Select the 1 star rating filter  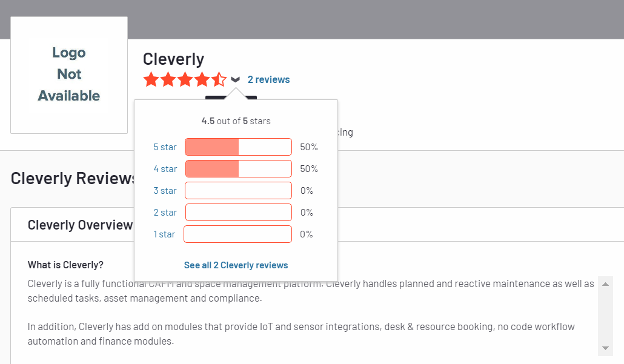coord(164,234)
